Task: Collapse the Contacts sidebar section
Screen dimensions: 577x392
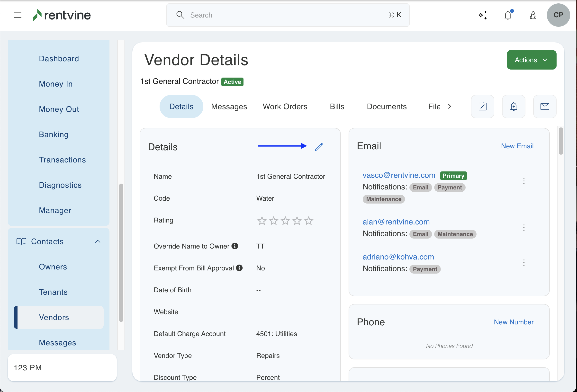Action: coord(98,241)
